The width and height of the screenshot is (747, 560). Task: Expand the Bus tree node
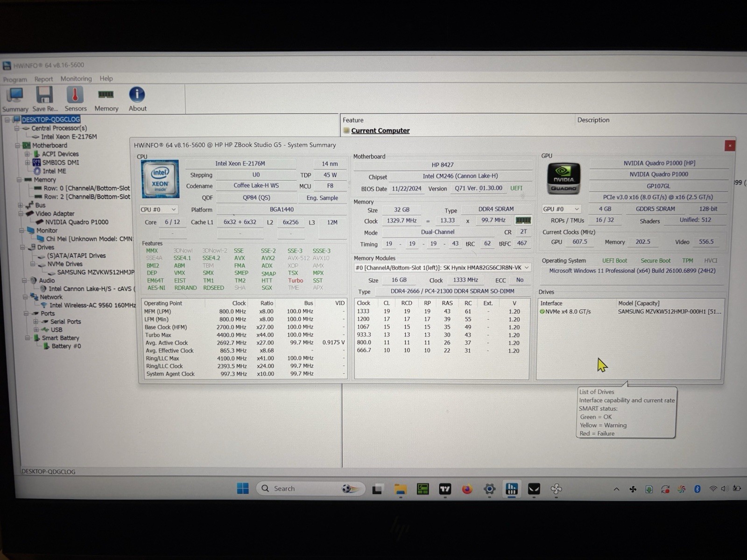click(21, 205)
